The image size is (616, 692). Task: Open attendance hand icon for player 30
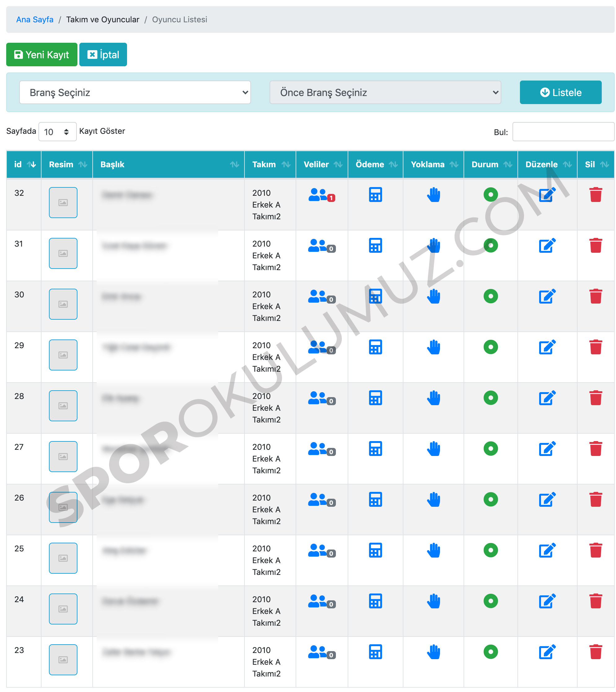pos(433,296)
